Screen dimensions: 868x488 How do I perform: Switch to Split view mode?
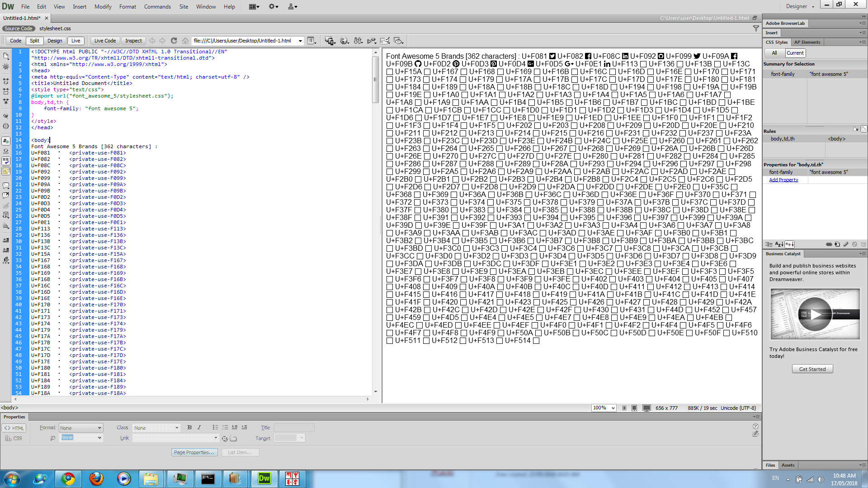pos(34,41)
